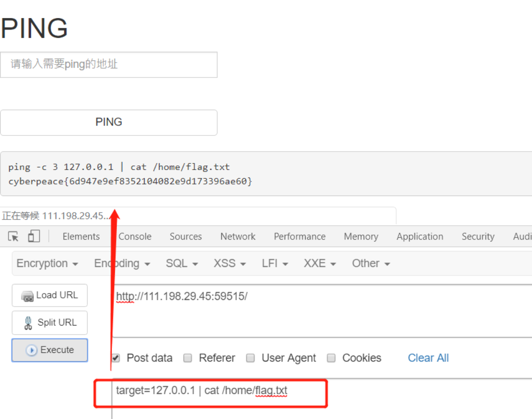The width and height of the screenshot is (532, 419).
Task: Open the Sources tab
Action: [x=186, y=236]
